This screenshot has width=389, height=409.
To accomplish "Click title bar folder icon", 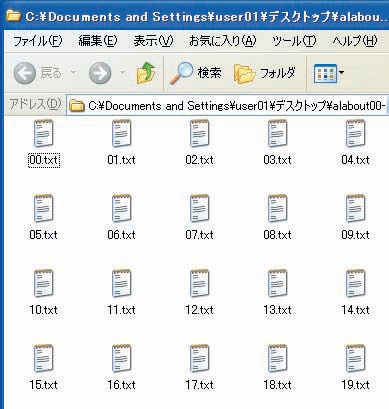I will pyautogui.click(x=13, y=15).
